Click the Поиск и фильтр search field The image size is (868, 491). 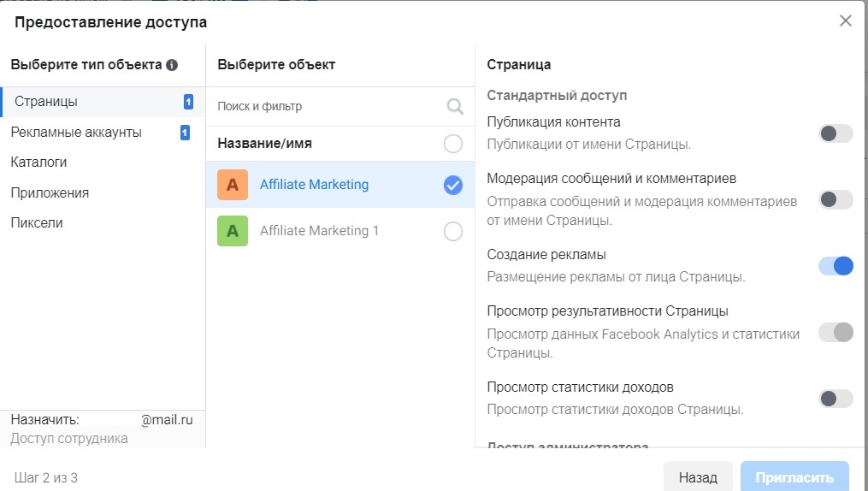click(340, 106)
